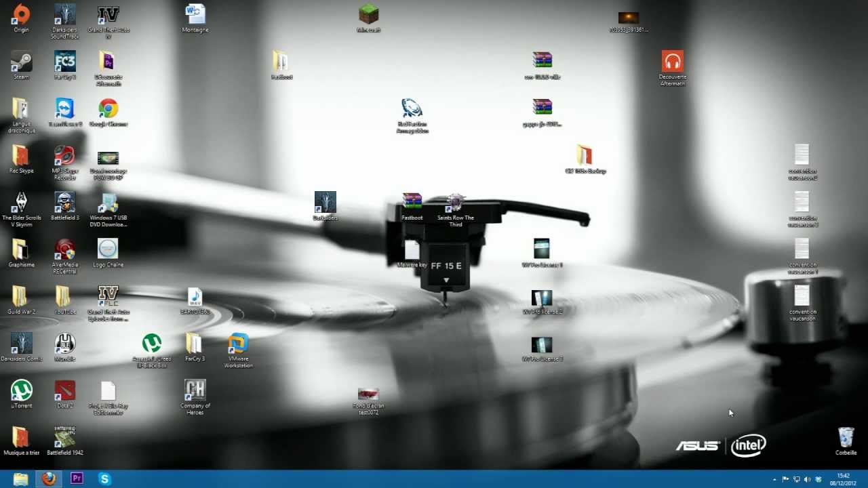Open the Rec Skype folder
Viewport: 868px width, 488px height.
coord(22,155)
